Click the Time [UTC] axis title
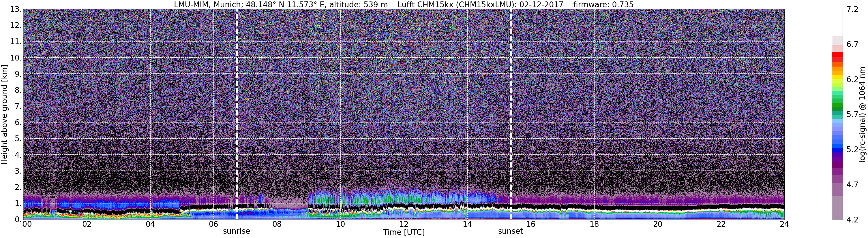The width and height of the screenshot is (868, 238). pyautogui.click(x=404, y=232)
